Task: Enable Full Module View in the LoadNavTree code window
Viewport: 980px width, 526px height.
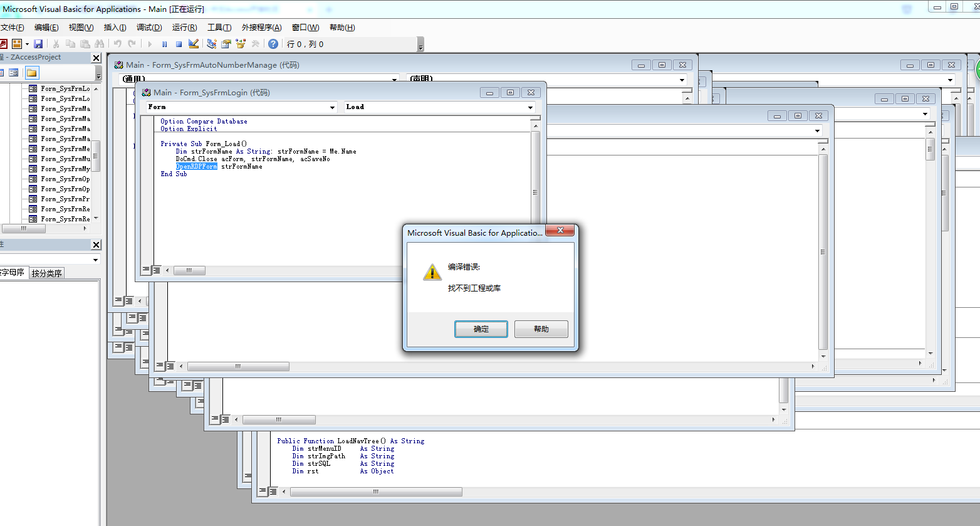Action: pos(273,492)
